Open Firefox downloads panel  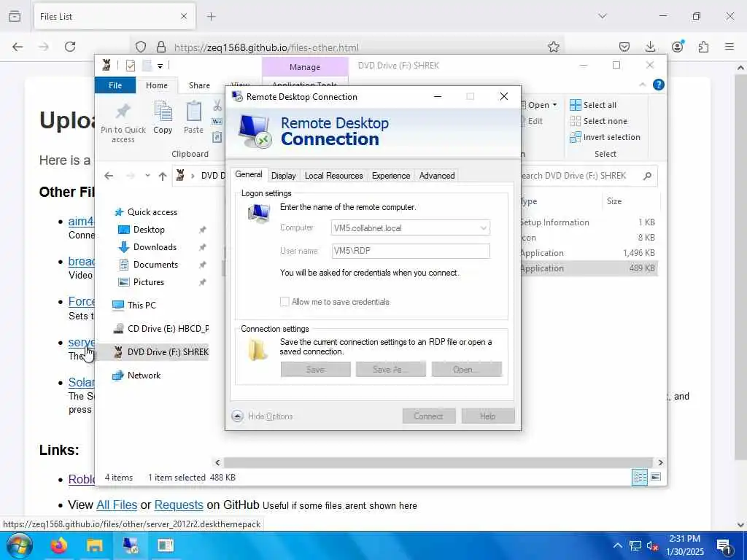pyautogui.click(x=650, y=47)
